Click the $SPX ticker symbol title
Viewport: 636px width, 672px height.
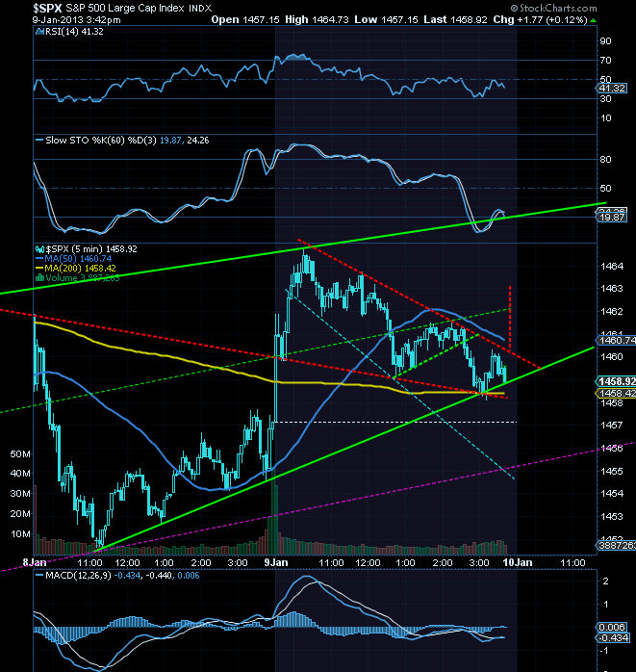(47, 8)
